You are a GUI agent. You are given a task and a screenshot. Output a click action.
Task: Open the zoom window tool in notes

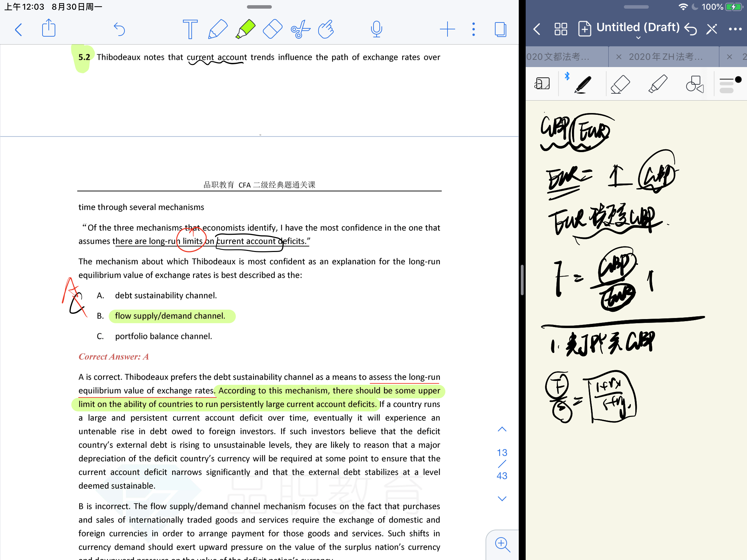pyautogui.click(x=542, y=84)
